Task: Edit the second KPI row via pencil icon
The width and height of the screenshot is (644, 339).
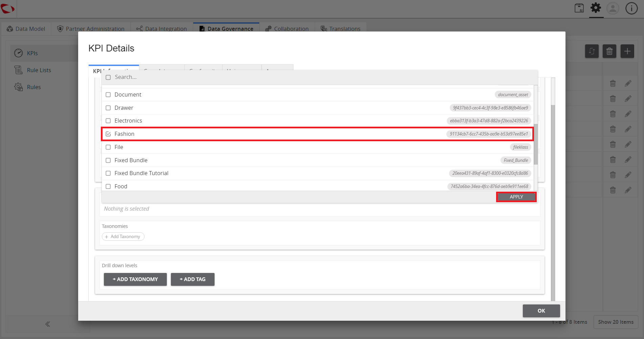Action: click(628, 99)
